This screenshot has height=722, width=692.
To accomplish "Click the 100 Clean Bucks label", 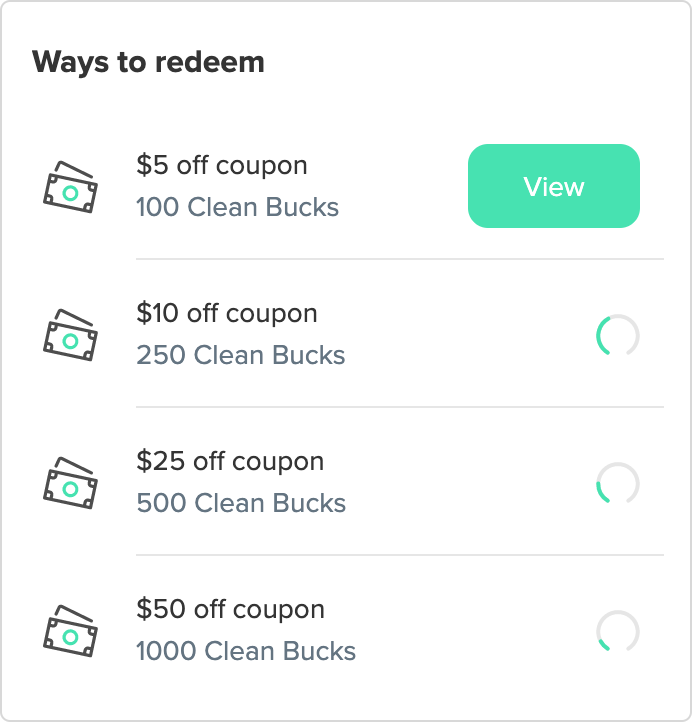I will click(237, 208).
